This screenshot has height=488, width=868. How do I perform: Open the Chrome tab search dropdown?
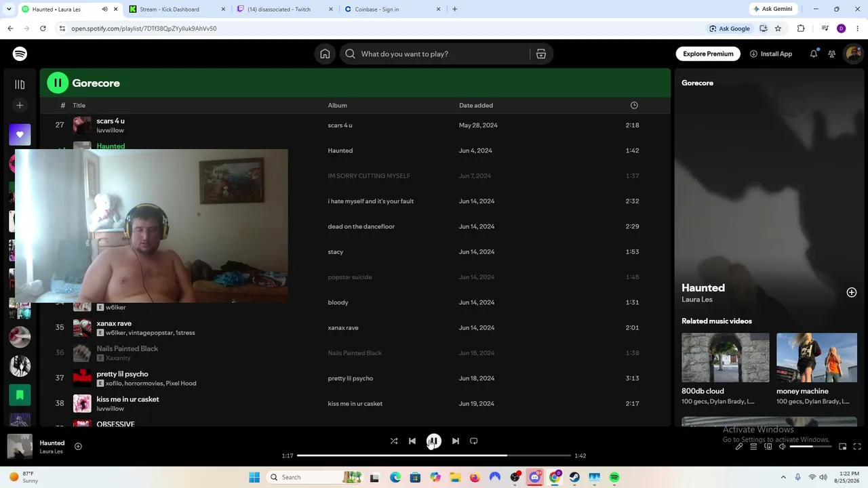[x=8, y=9]
